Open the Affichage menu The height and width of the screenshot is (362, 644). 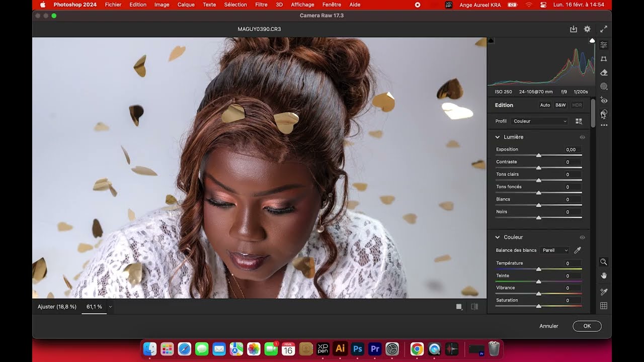[302, 5]
